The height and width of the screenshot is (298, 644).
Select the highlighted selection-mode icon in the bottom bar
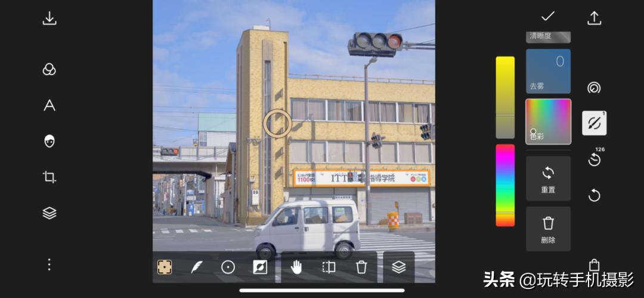[165, 267]
